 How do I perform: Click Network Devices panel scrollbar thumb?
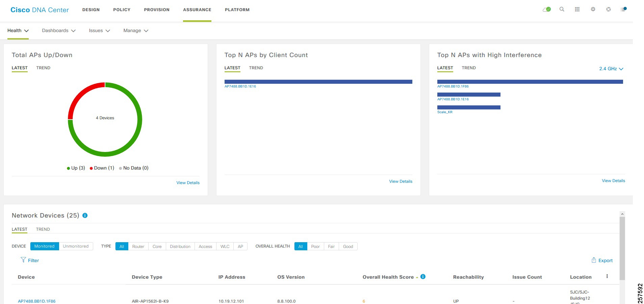622,248
